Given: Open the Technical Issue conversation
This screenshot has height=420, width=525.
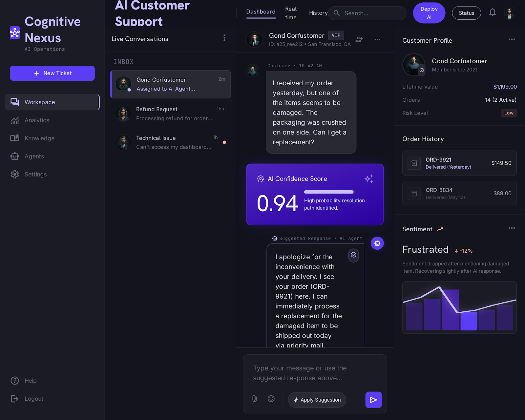Looking at the screenshot, I should tap(170, 143).
